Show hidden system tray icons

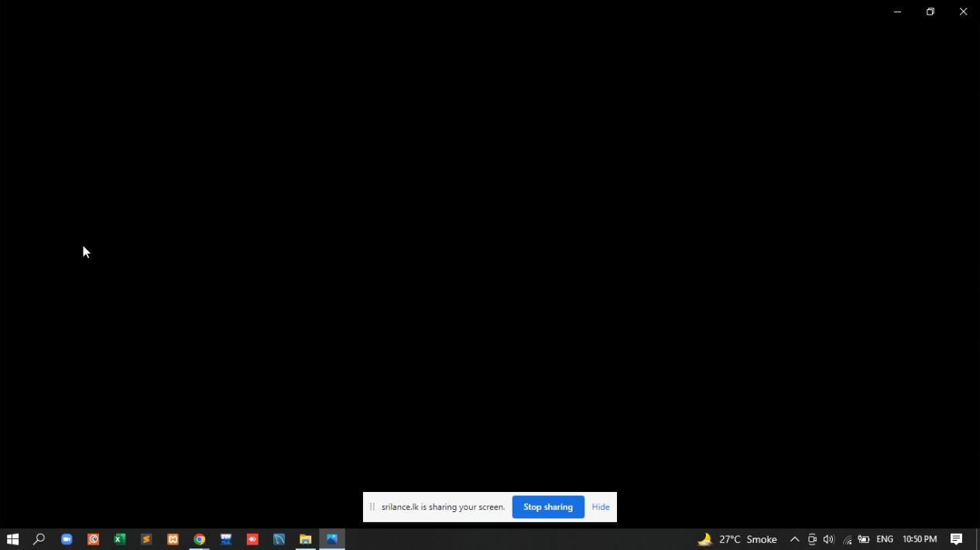(794, 539)
